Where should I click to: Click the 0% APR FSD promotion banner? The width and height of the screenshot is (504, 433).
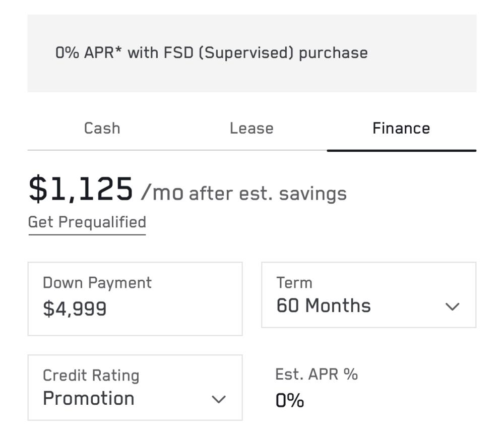(251, 53)
